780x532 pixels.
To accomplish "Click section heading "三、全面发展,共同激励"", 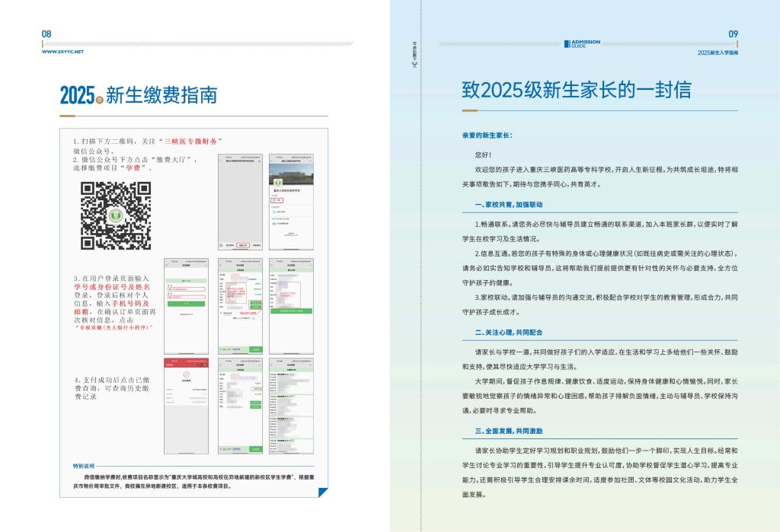I will coord(508,431).
